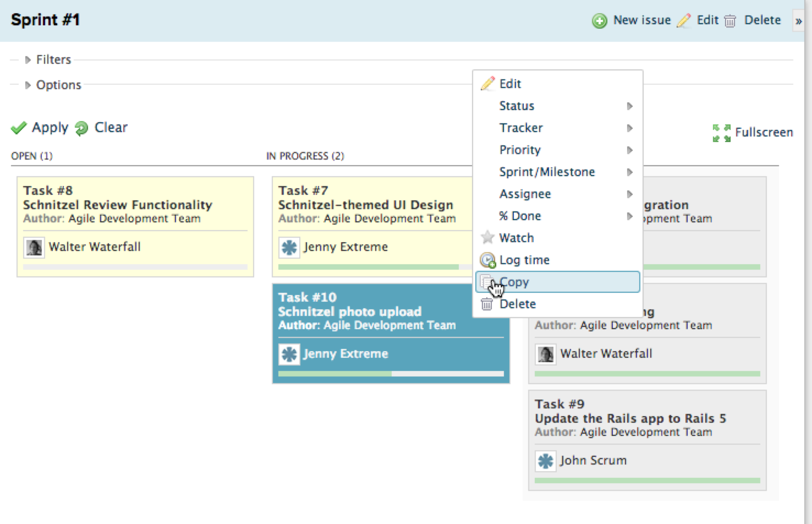This screenshot has height=524, width=812.
Task: Click the Fullscreen arrows icon
Action: [722, 133]
